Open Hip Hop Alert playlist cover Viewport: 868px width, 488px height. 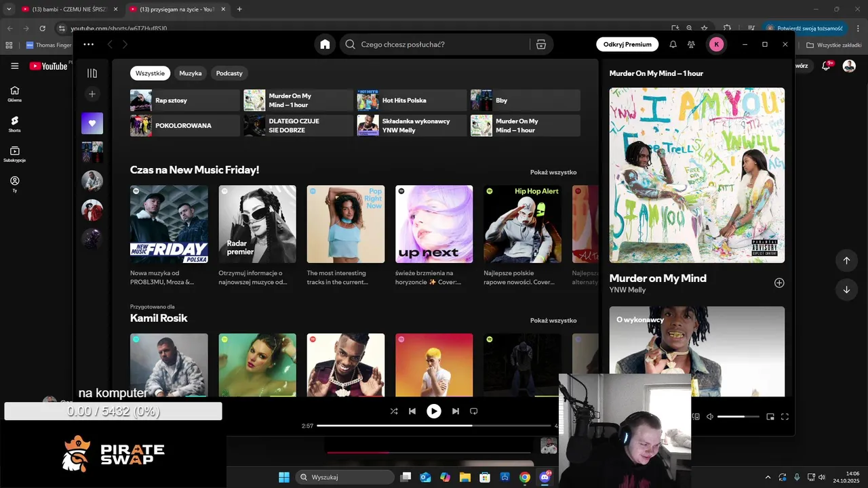pyautogui.click(x=522, y=224)
